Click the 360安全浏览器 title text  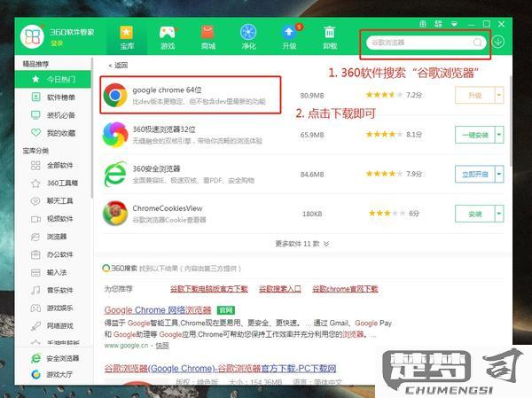156,168
